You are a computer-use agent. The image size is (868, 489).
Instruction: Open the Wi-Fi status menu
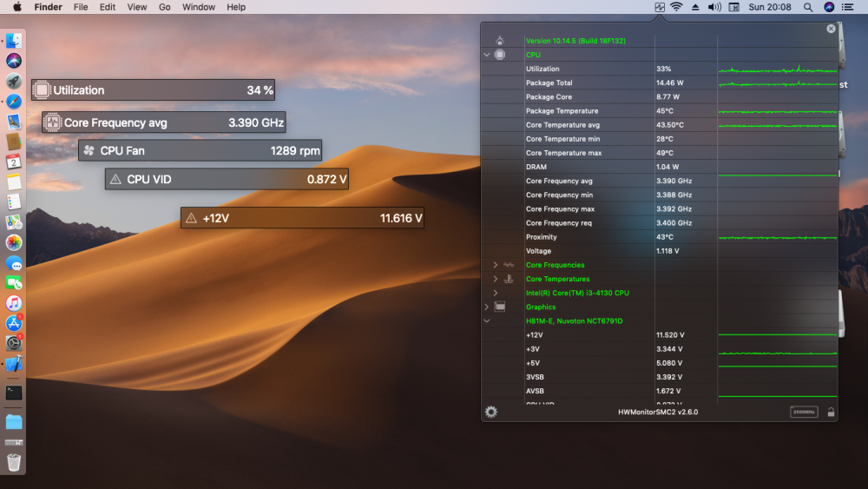tap(676, 7)
